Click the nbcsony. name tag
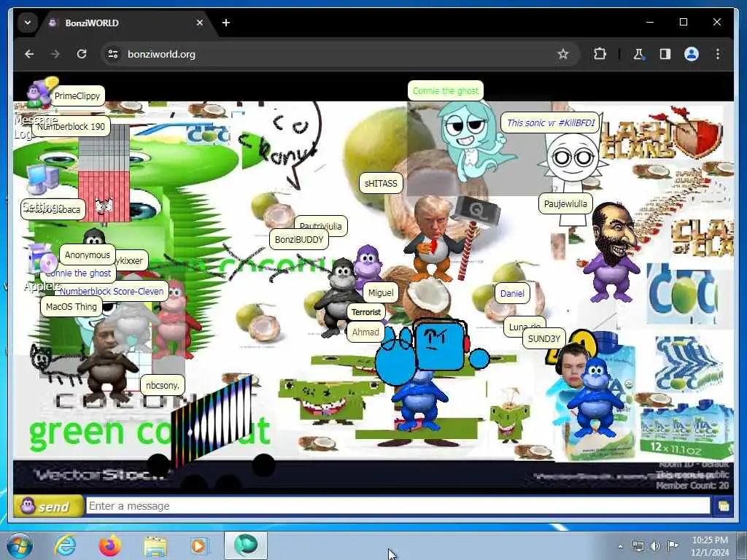The width and height of the screenshot is (747, 560). pos(163,385)
